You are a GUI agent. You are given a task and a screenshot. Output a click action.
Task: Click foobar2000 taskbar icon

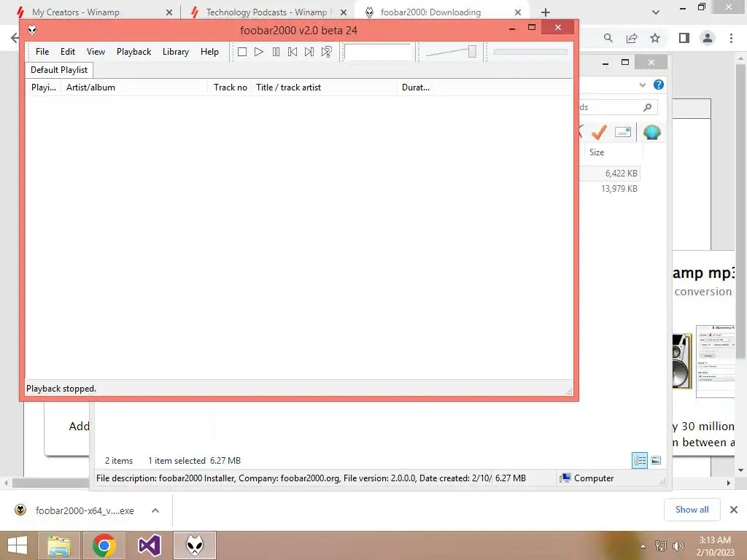[x=194, y=545]
